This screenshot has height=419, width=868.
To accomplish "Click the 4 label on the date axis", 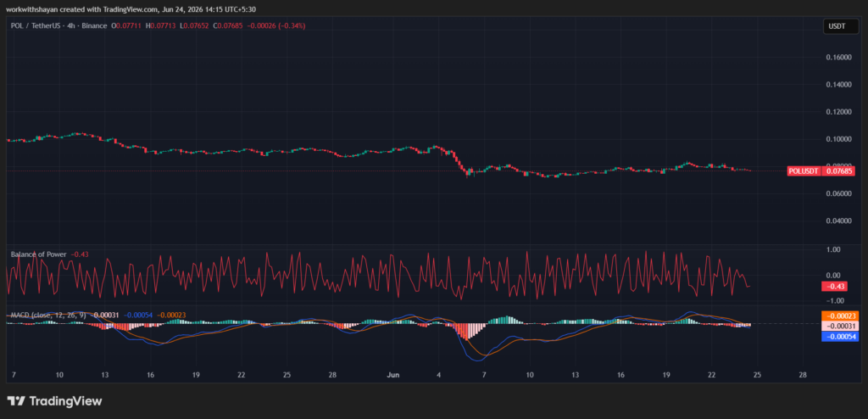I will (x=438, y=375).
